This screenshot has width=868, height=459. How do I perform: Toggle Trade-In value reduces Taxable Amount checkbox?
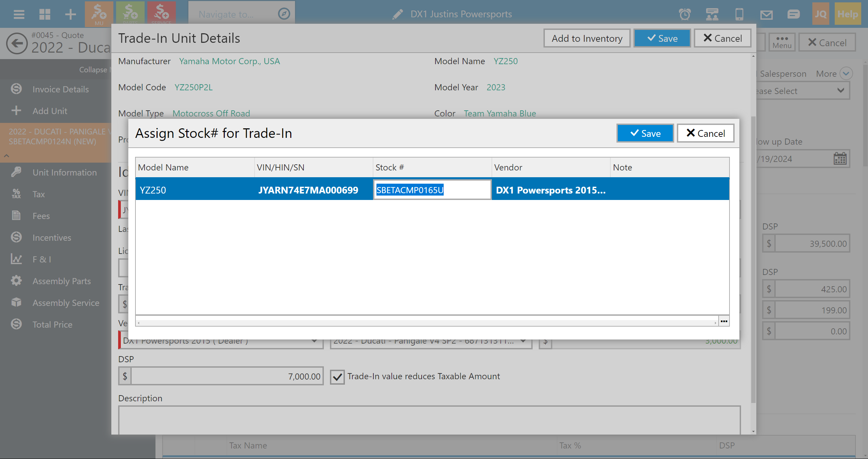(337, 377)
